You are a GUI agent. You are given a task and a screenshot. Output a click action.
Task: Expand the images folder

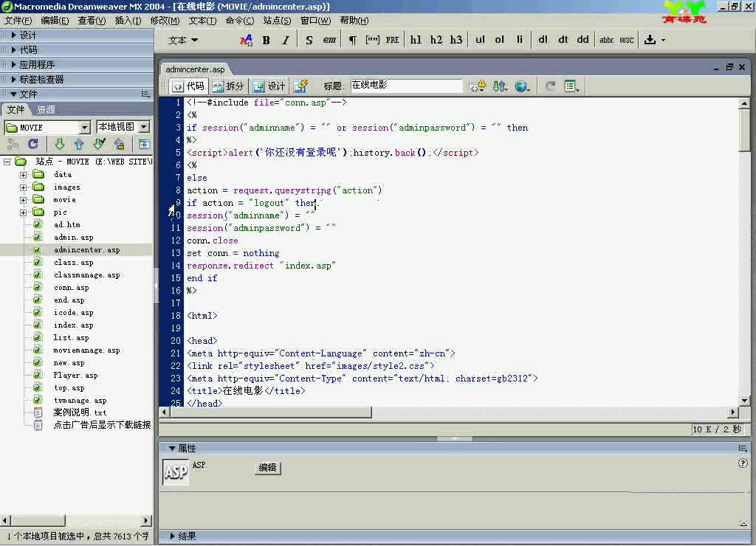coord(23,187)
